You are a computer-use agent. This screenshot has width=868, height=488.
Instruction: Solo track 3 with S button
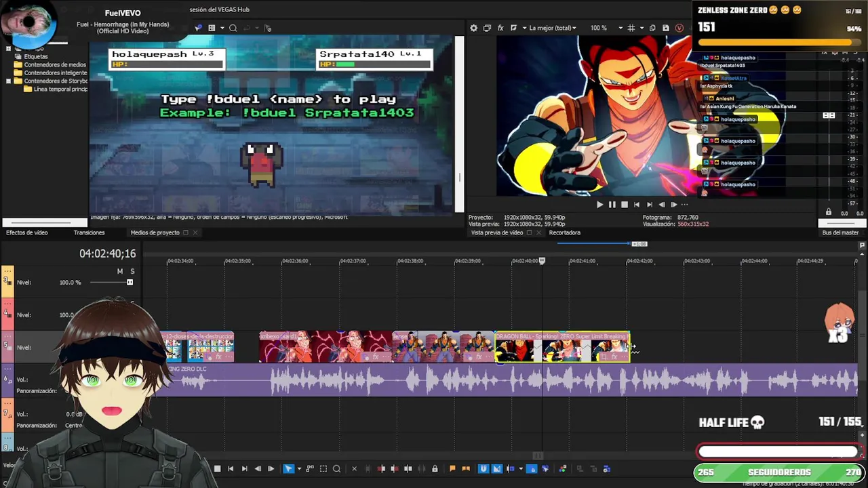point(132,271)
